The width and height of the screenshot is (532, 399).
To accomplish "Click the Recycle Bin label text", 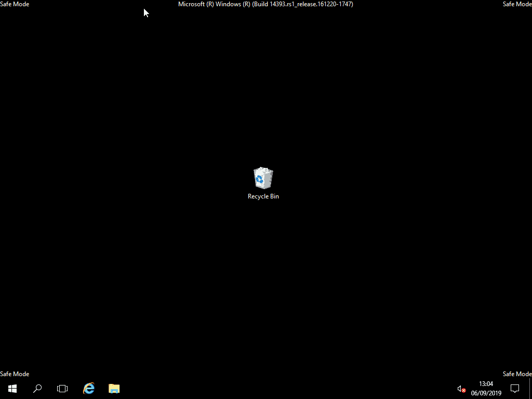I will (x=263, y=196).
